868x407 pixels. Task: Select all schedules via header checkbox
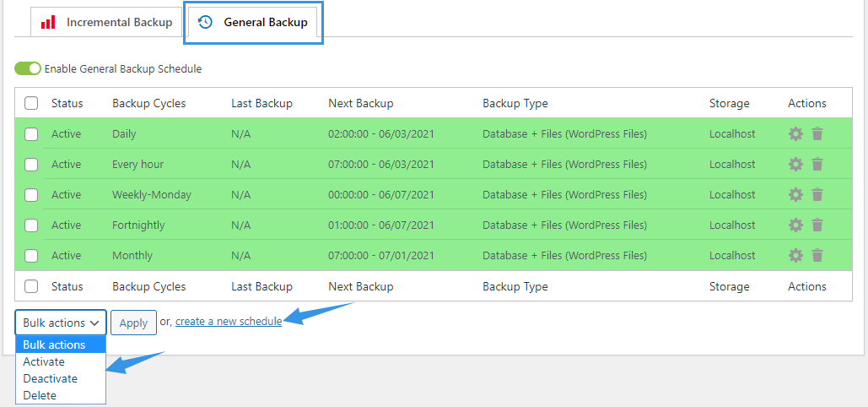pyautogui.click(x=31, y=103)
